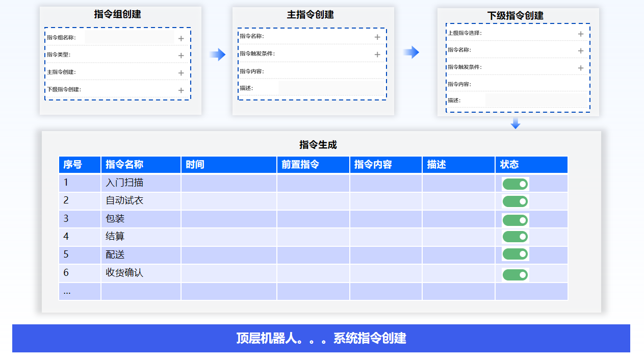Click plus icon beside main 指令名称
The width and height of the screenshot is (644, 358).
(377, 37)
